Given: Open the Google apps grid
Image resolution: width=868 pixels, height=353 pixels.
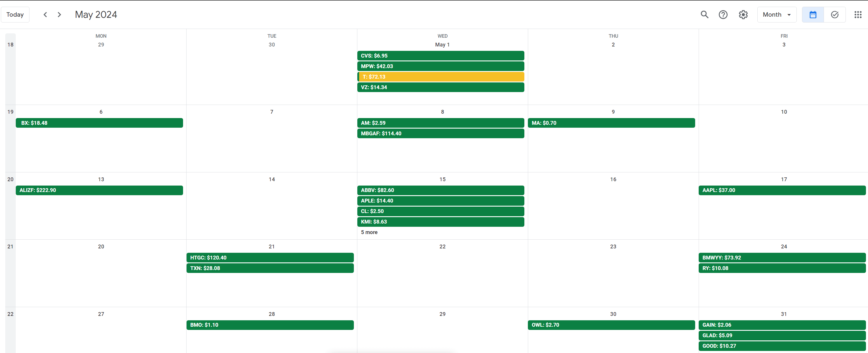Looking at the screenshot, I should pyautogui.click(x=857, y=15).
